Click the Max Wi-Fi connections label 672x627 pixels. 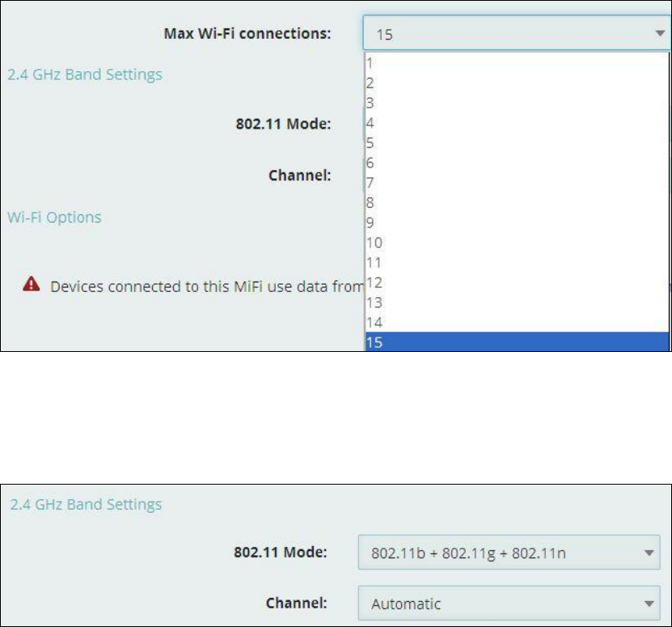pos(247,33)
